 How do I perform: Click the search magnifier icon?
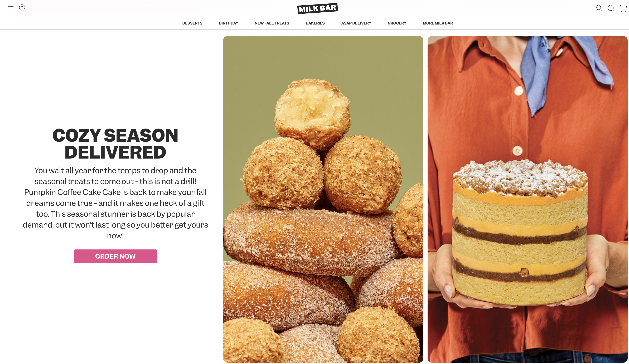point(611,8)
